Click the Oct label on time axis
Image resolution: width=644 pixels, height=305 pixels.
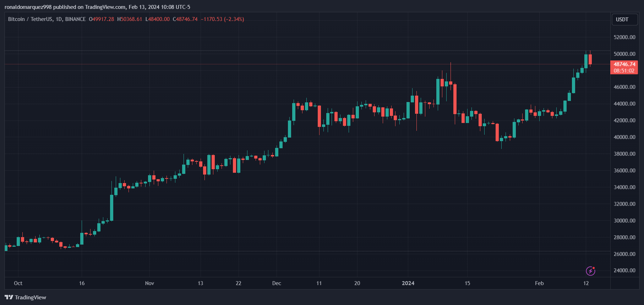18,283
